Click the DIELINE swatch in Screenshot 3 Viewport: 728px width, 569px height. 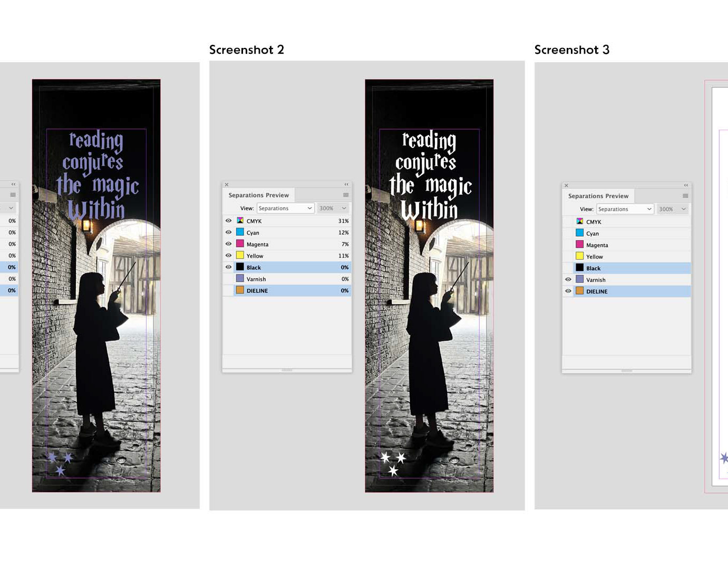[579, 291]
